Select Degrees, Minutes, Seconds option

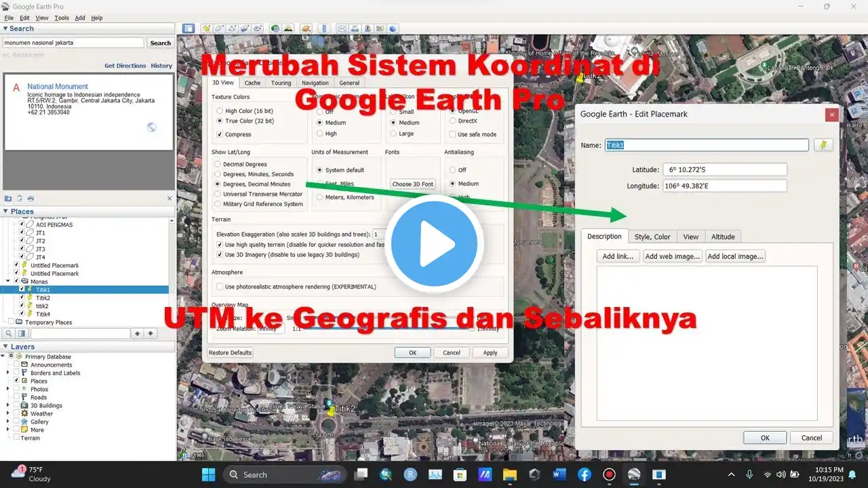point(218,174)
